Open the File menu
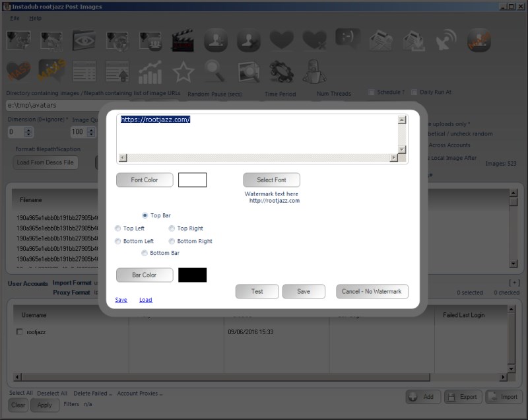The width and height of the screenshot is (528, 420). [x=15, y=18]
